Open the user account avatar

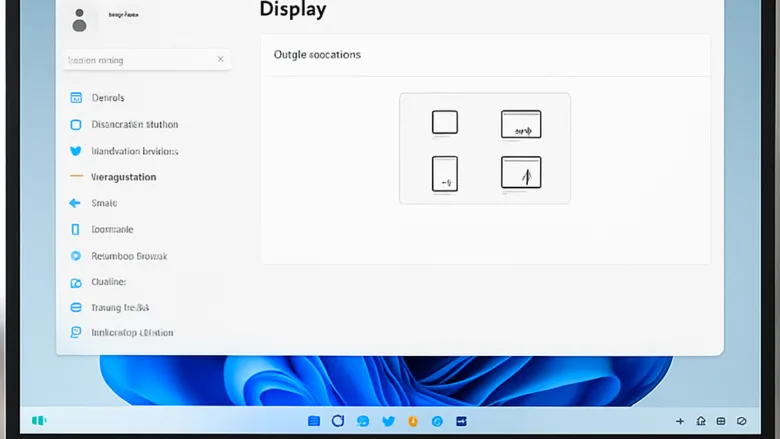pos(80,20)
